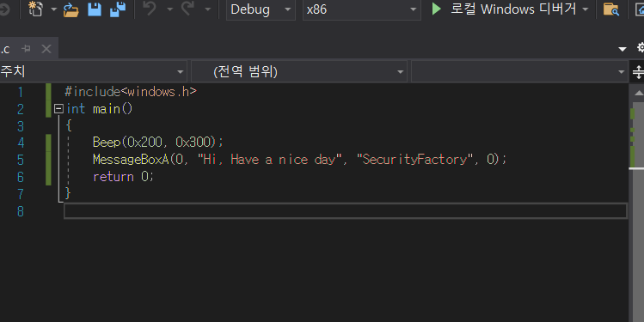Click the scrollbar up arrow
The image size is (644, 322).
[638, 93]
